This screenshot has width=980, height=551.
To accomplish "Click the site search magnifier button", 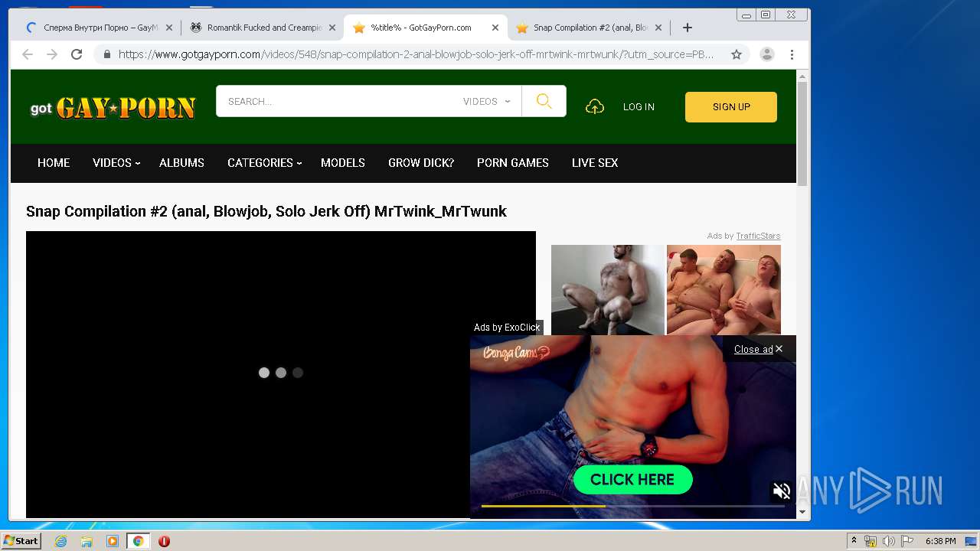I will coord(544,101).
